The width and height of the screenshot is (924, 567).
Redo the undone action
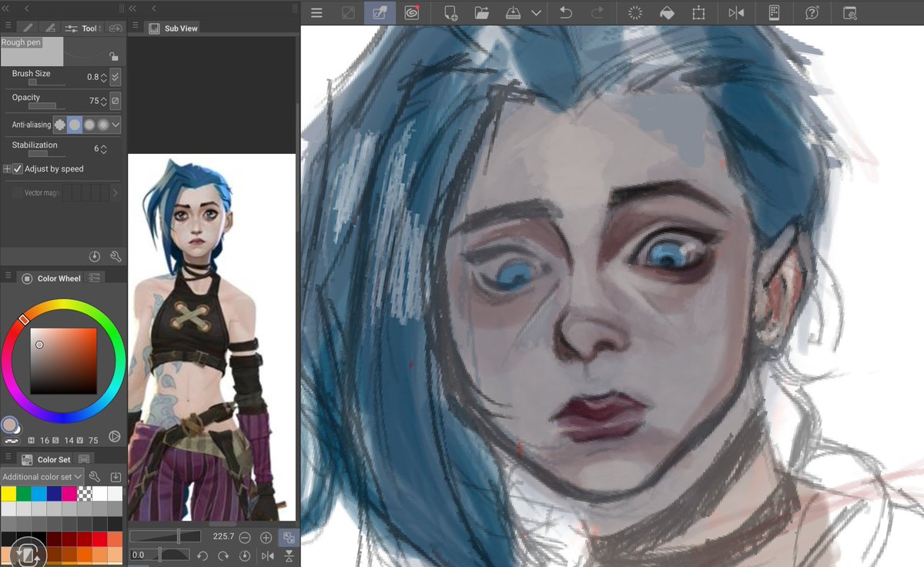(597, 13)
